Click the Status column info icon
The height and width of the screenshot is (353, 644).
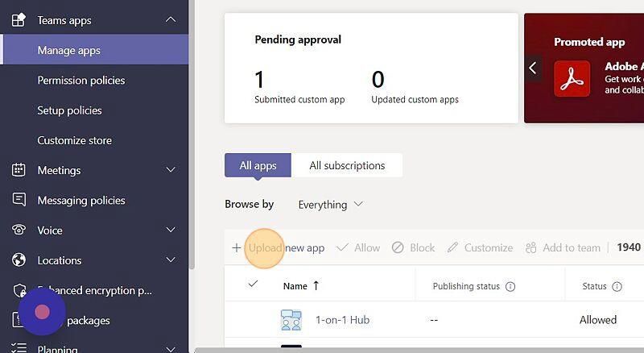[617, 286]
